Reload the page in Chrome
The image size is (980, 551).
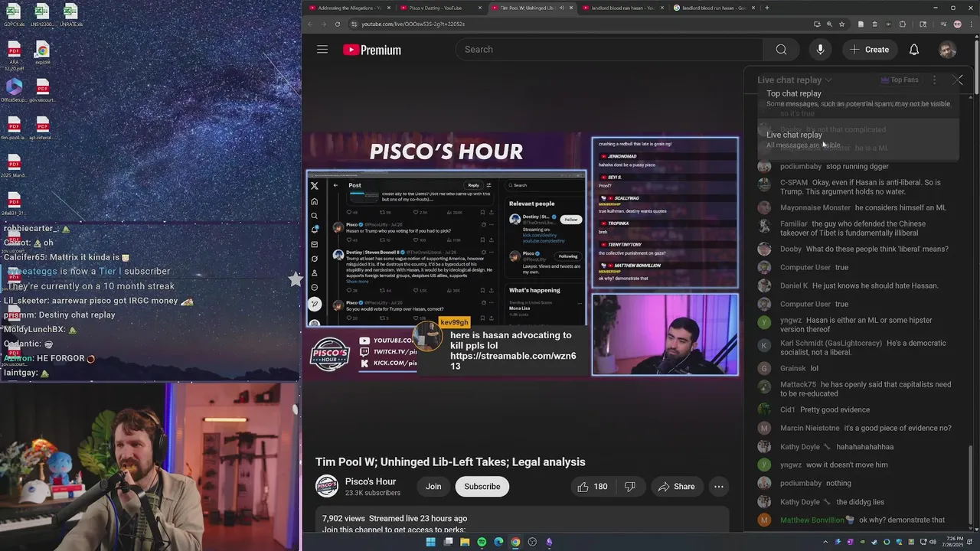click(338, 24)
